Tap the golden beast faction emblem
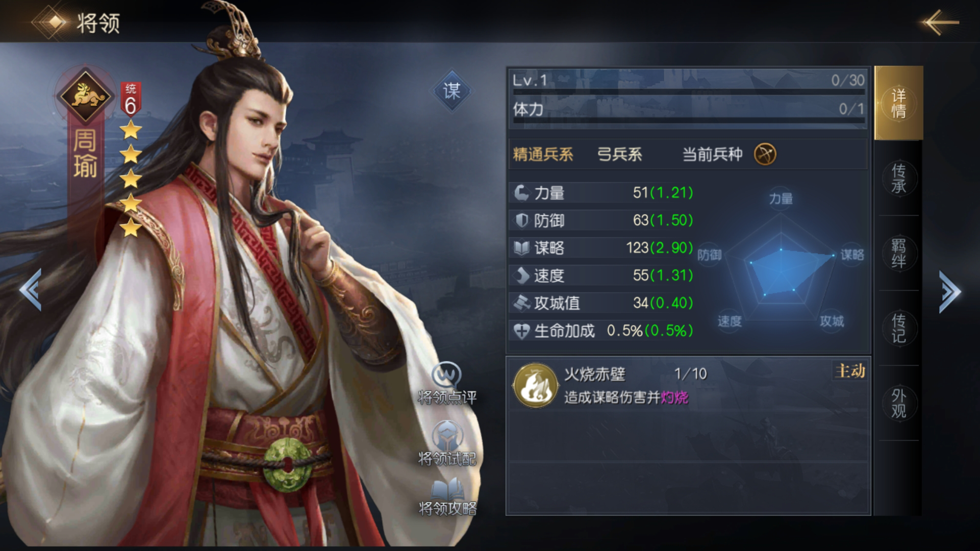Viewport: 980px width, 551px height. click(x=84, y=95)
